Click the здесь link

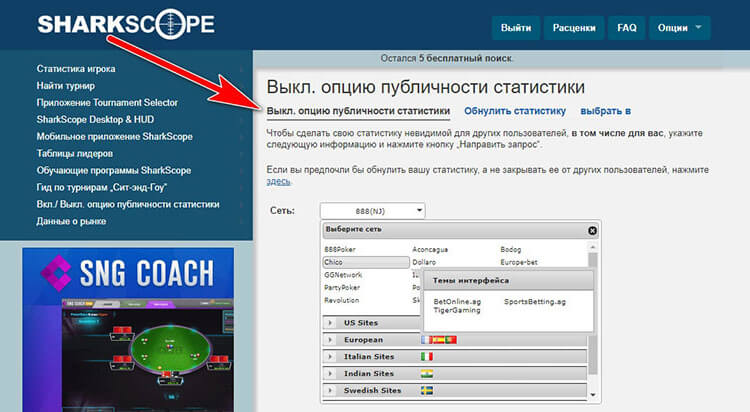coord(278,181)
